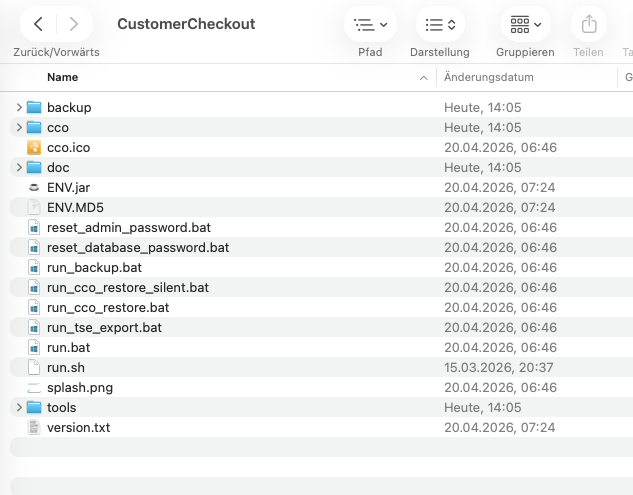This screenshot has height=495, width=633.
Task: Select the run.bat file name
Action: (68, 348)
